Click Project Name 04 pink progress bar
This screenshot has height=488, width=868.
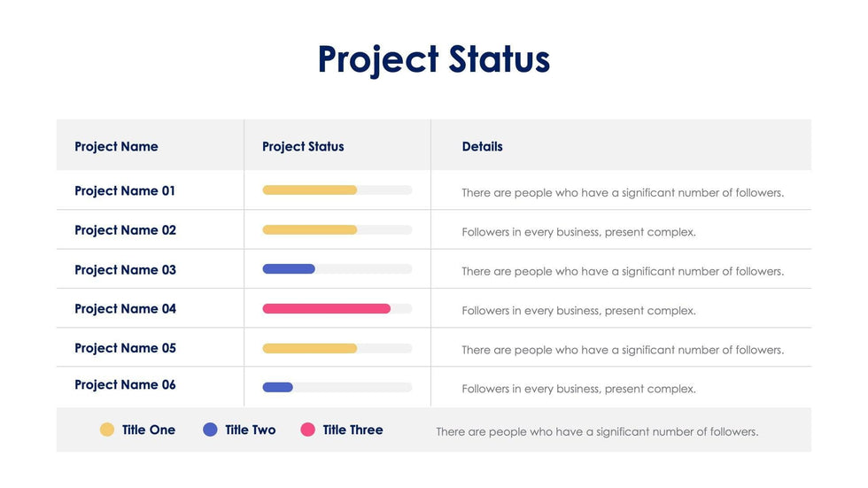tap(326, 309)
